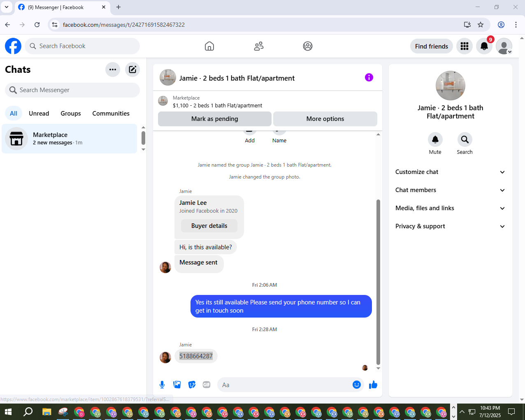Open the notifications bell with 9 badge
The height and width of the screenshot is (420, 525).
[484, 46]
